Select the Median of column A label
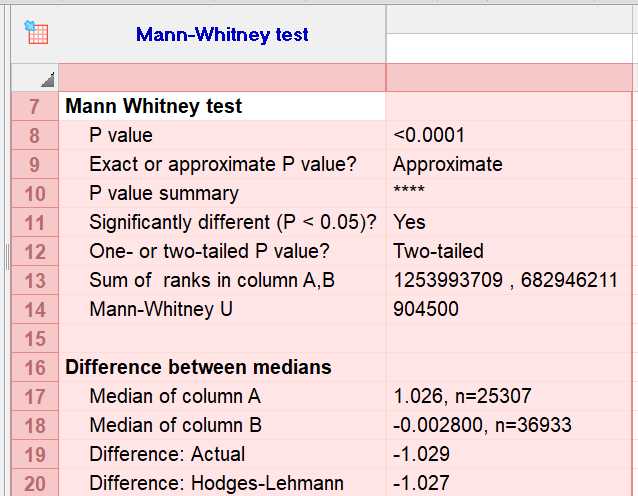 click(x=175, y=396)
